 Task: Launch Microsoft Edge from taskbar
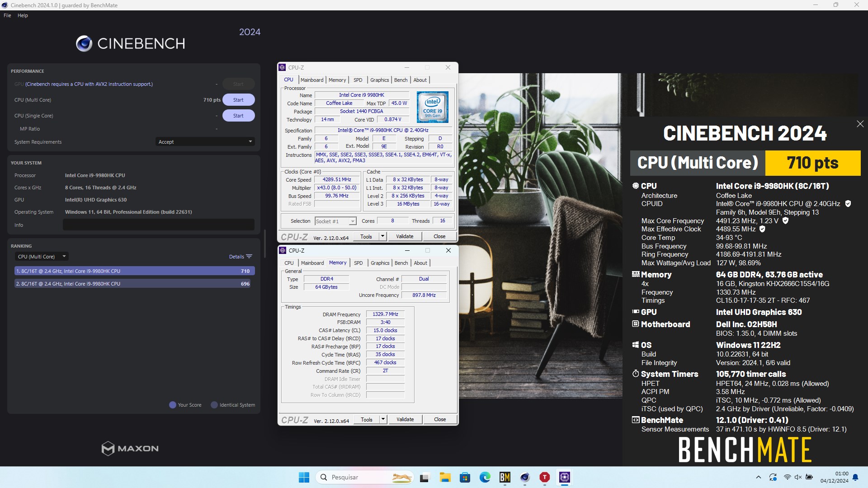coord(485,477)
